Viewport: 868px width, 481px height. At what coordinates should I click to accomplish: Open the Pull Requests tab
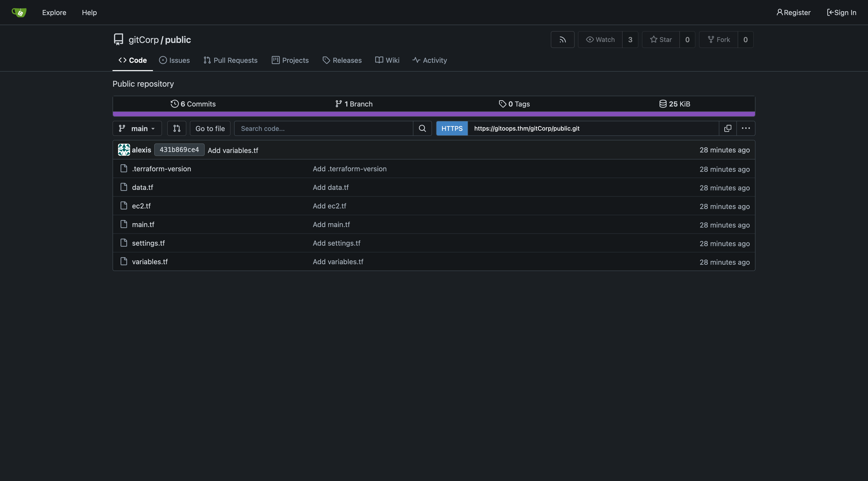coord(231,60)
